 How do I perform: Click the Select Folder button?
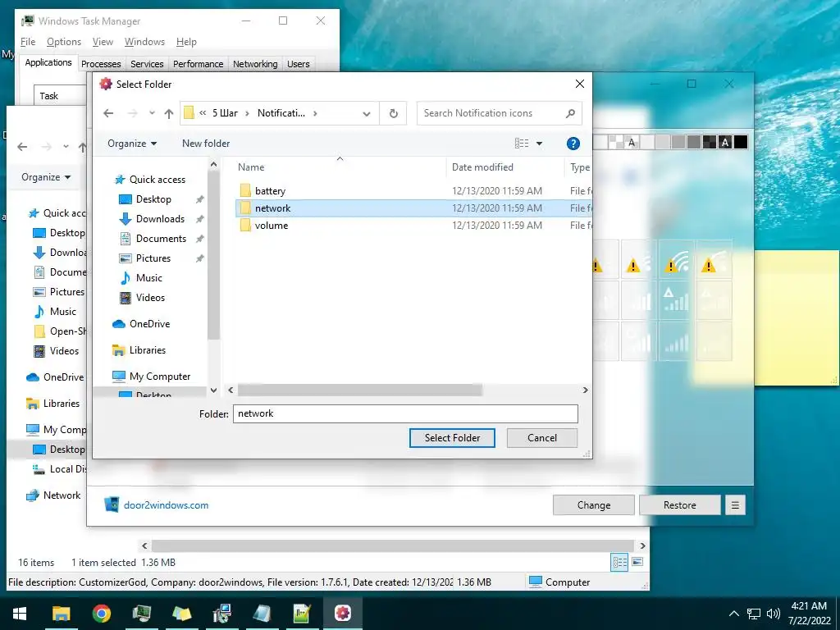tap(452, 438)
